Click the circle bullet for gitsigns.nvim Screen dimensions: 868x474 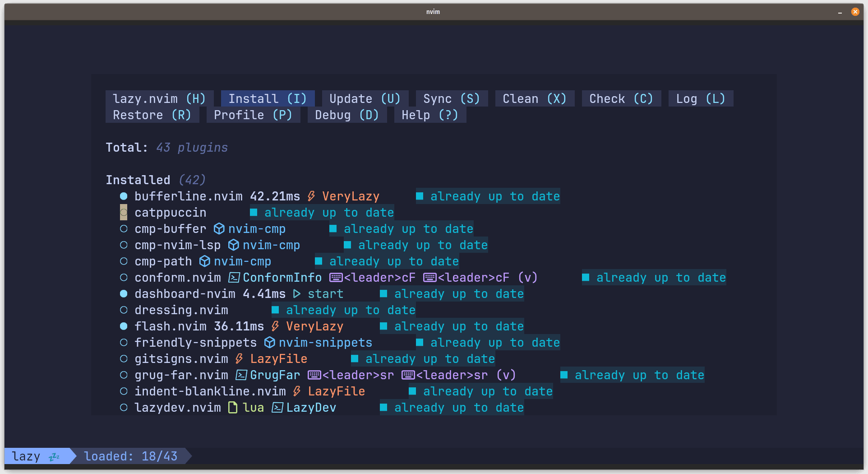124,358
